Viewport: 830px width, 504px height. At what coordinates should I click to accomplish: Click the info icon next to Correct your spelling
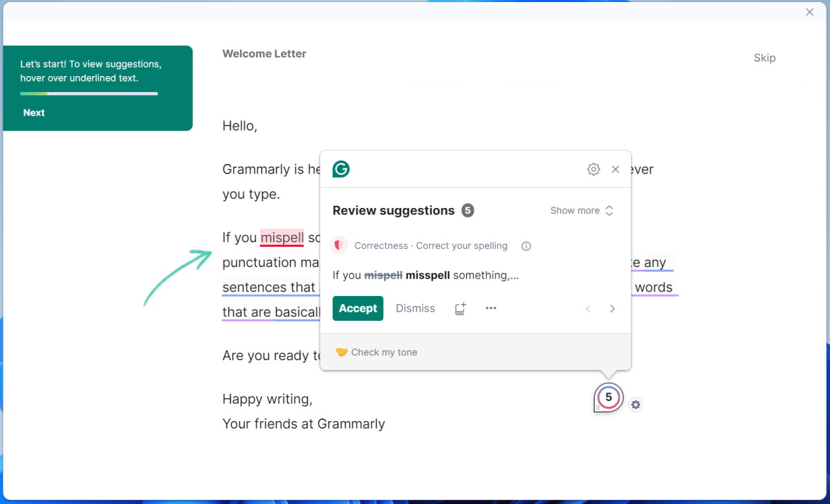(x=526, y=245)
